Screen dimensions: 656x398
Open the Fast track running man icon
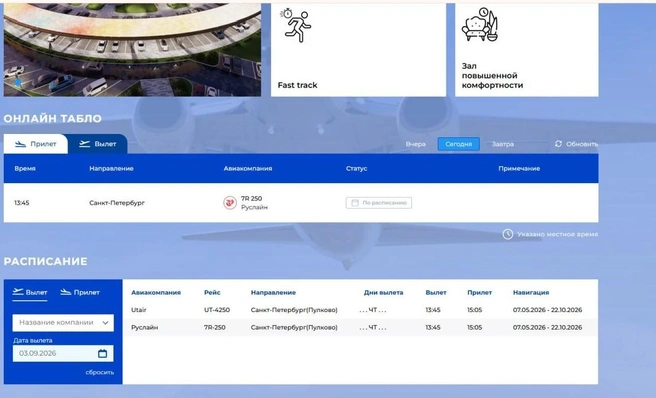[x=296, y=25]
